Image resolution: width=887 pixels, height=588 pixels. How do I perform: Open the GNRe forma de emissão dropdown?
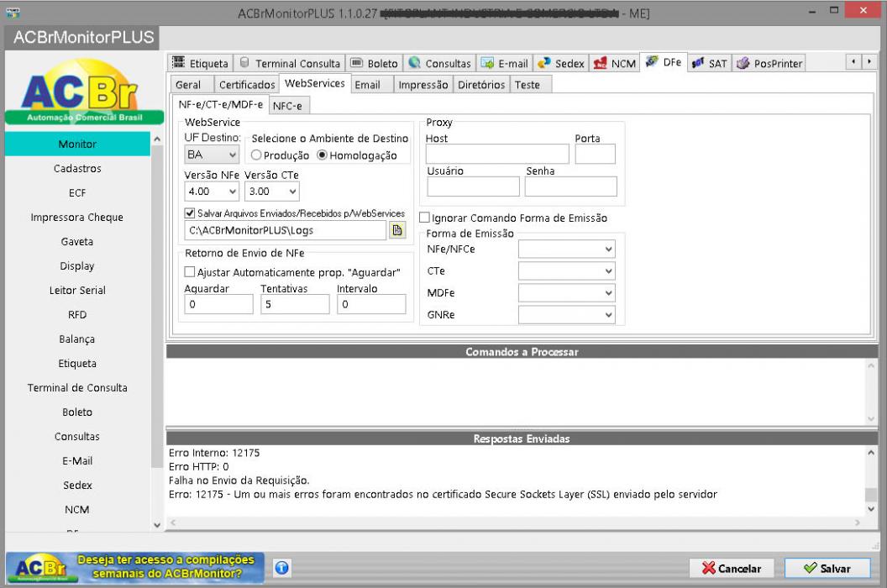pyautogui.click(x=567, y=315)
